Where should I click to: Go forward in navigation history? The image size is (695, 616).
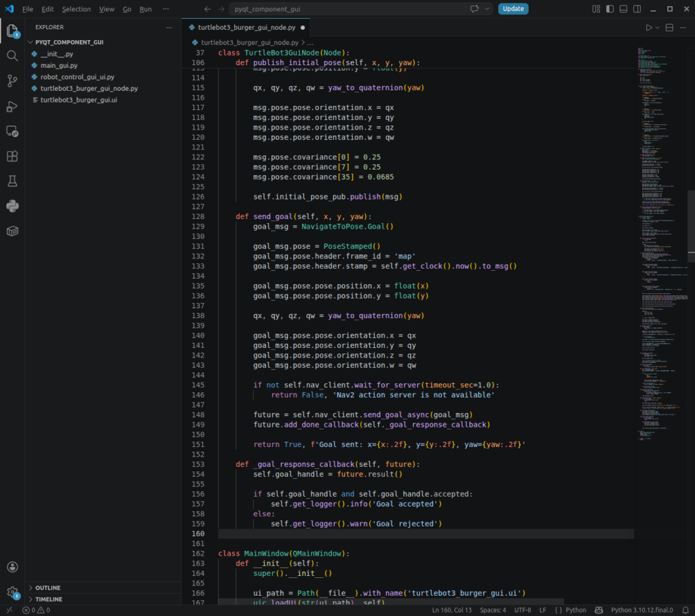(x=221, y=9)
